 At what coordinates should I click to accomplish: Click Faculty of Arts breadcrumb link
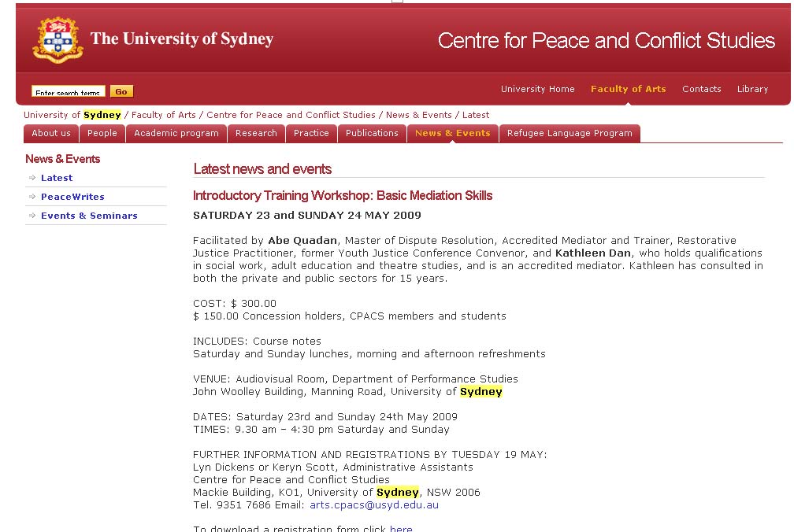164,115
